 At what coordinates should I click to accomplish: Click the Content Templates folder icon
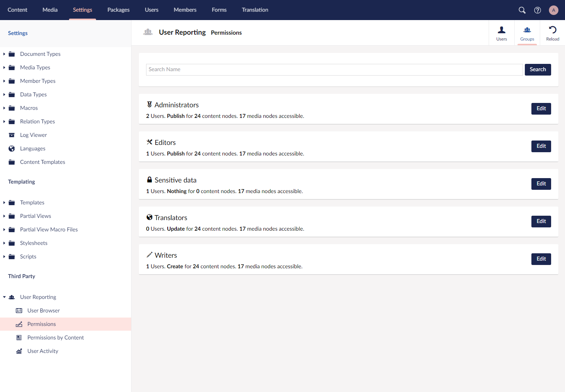click(12, 162)
